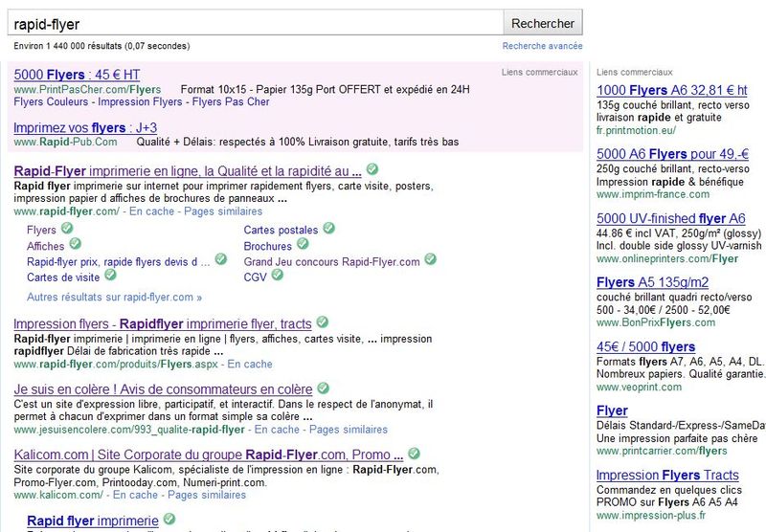The height and width of the screenshot is (532, 766).
Task: Click the checkmark beside Kalicom.com result title
Action: pos(414,454)
